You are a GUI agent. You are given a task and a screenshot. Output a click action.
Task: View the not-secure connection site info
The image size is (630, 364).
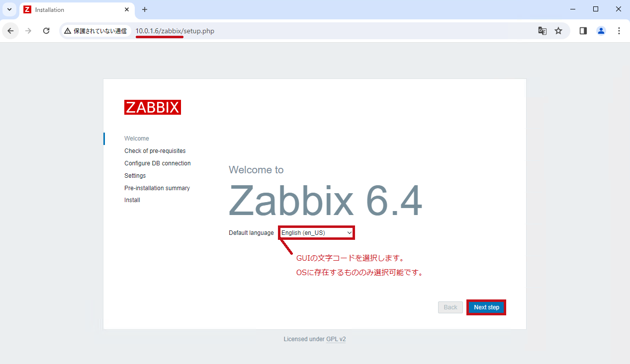point(96,31)
